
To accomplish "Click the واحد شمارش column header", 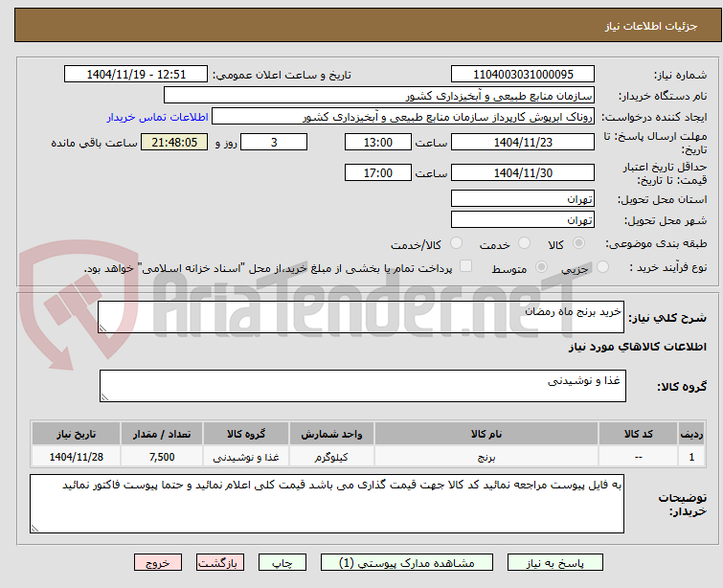I will pos(331,434).
